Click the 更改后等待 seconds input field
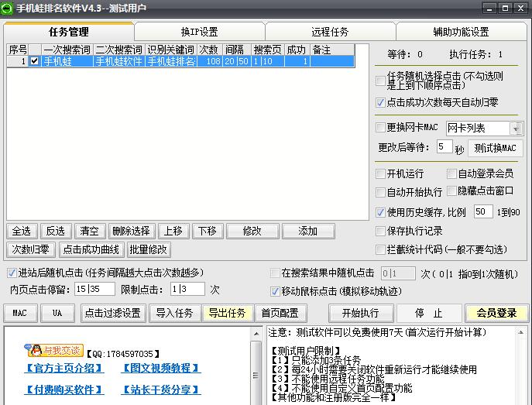The image size is (532, 405). tap(444, 147)
